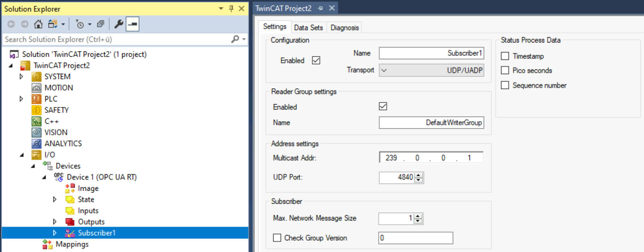This screenshot has width=644, height=252.
Task: Uncheck Configuration Enabled checkbox
Action: tap(316, 60)
